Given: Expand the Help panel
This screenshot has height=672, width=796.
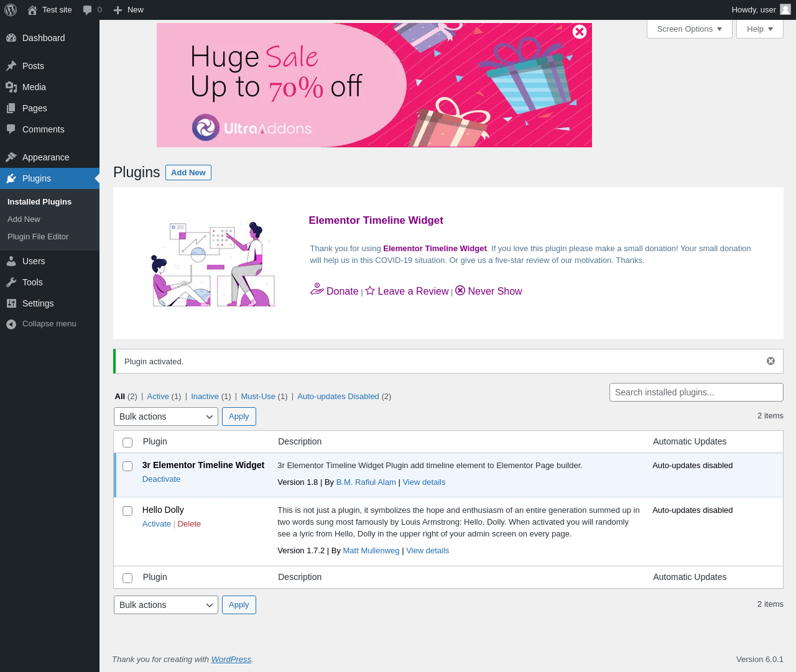Looking at the screenshot, I should [760, 29].
